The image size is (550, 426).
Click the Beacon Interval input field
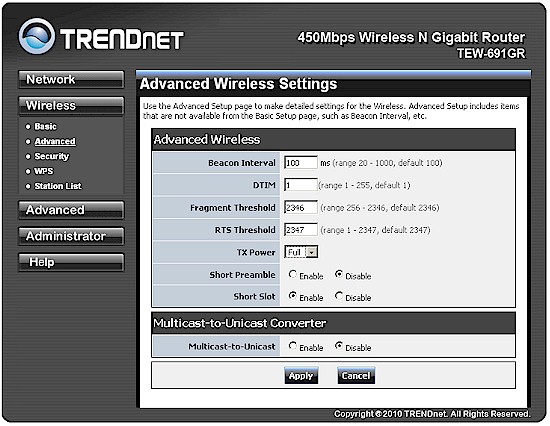[x=301, y=162]
